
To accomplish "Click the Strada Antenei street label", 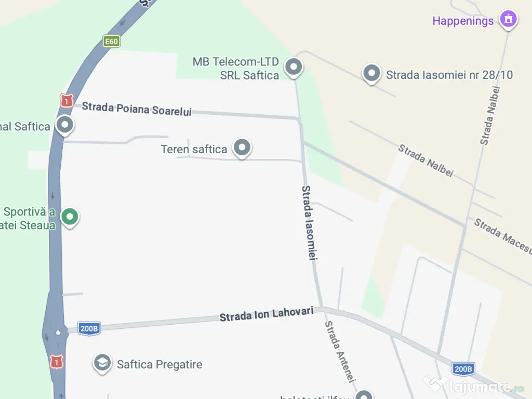I will tap(340, 351).
